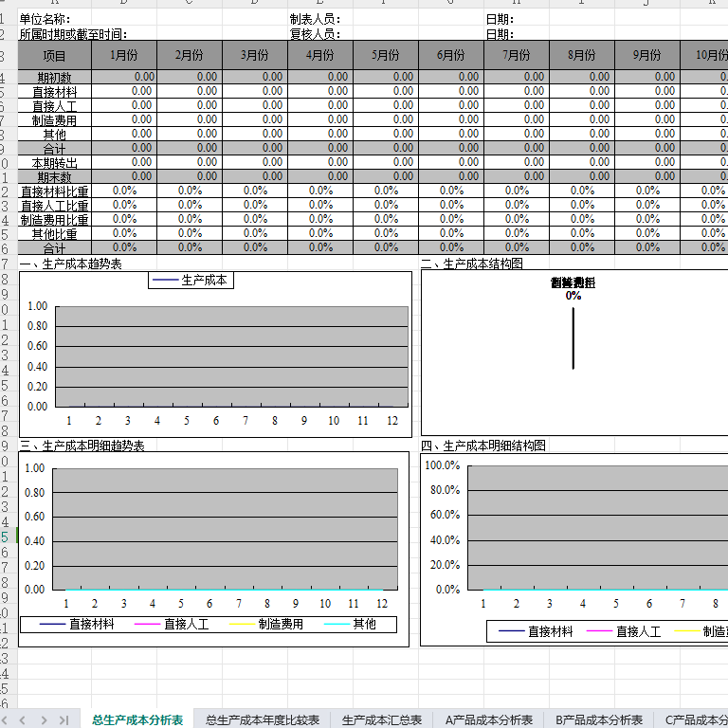Select the 1月份 column header cell
728x728 pixels.
(x=124, y=56)
